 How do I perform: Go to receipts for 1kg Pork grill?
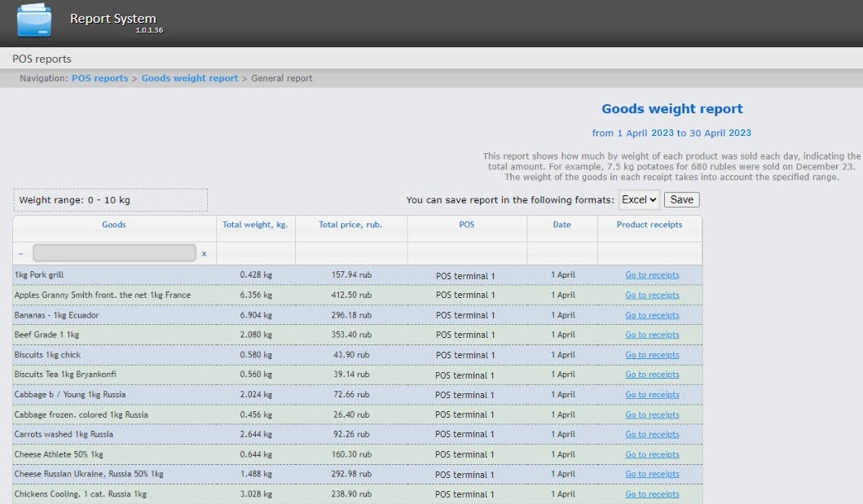(x=652, y=275)
